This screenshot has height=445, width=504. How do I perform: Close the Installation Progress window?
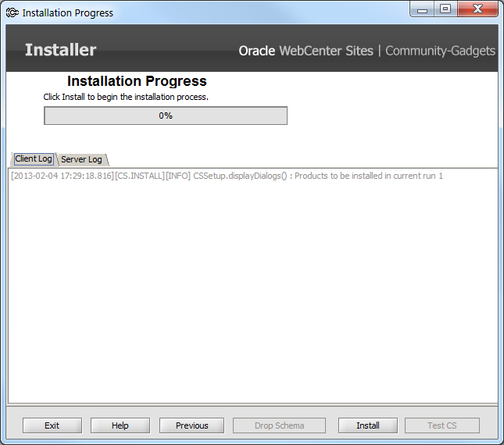point(477,9)
